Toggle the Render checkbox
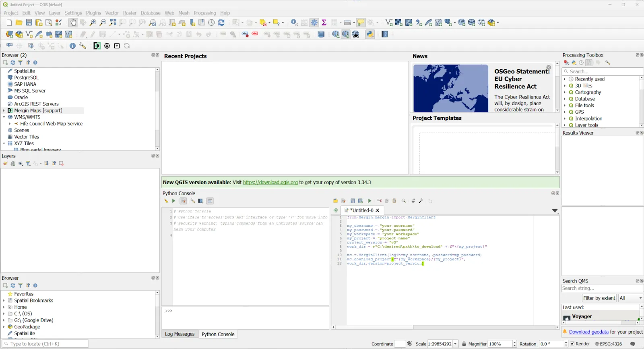The width and height of the screenshot is (644, 349). 572,344
